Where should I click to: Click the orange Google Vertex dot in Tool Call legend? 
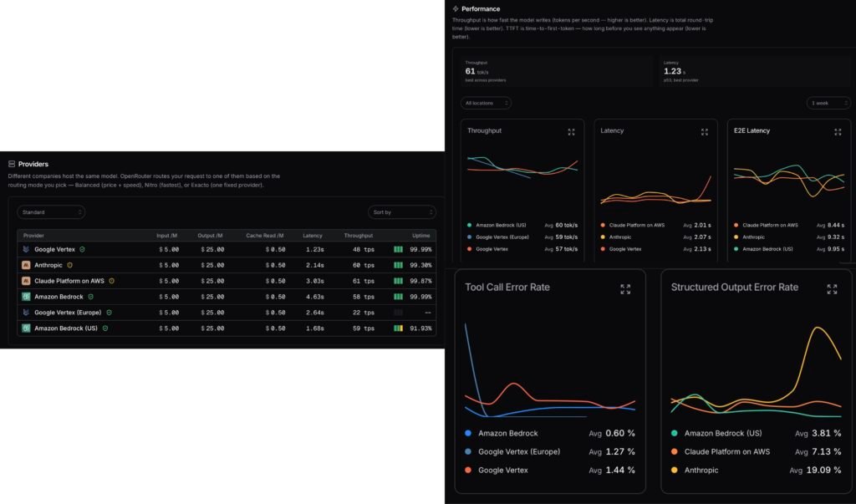point(468,470)
